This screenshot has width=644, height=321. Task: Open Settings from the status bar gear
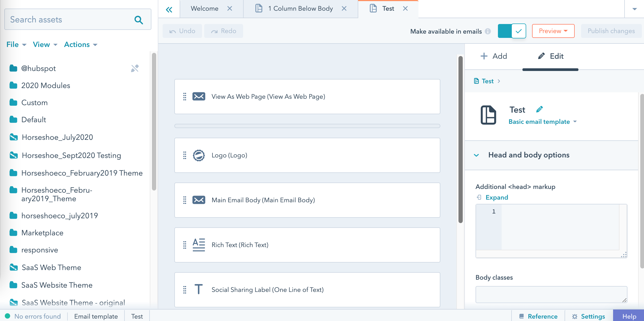point(587,316)
